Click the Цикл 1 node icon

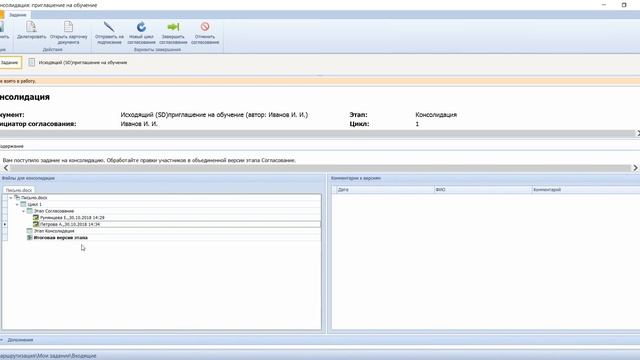(x=23, y=204)
